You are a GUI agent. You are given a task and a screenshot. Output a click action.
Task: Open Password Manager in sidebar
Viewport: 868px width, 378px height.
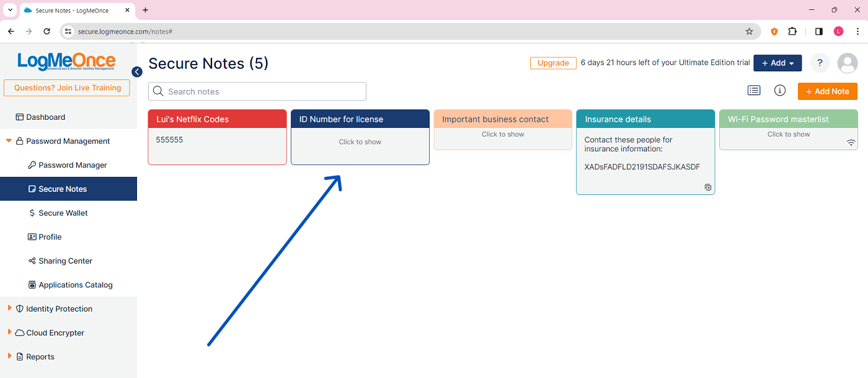(73, 165)
